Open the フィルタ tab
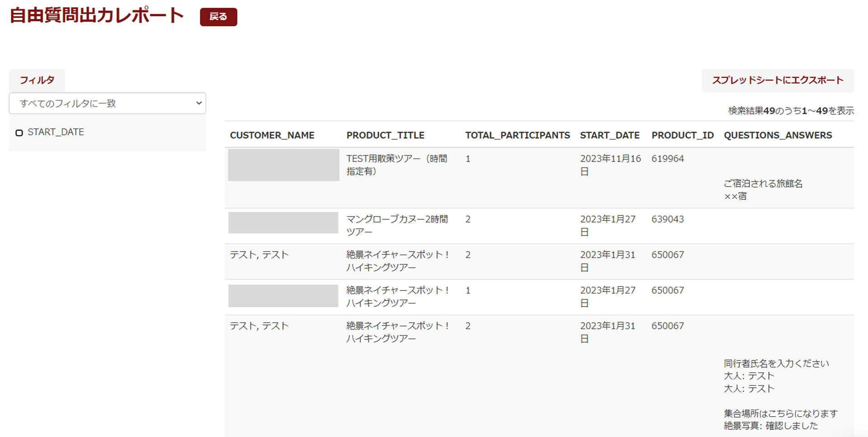The height and width of the screenshot is (437, 868). (37, 80)
